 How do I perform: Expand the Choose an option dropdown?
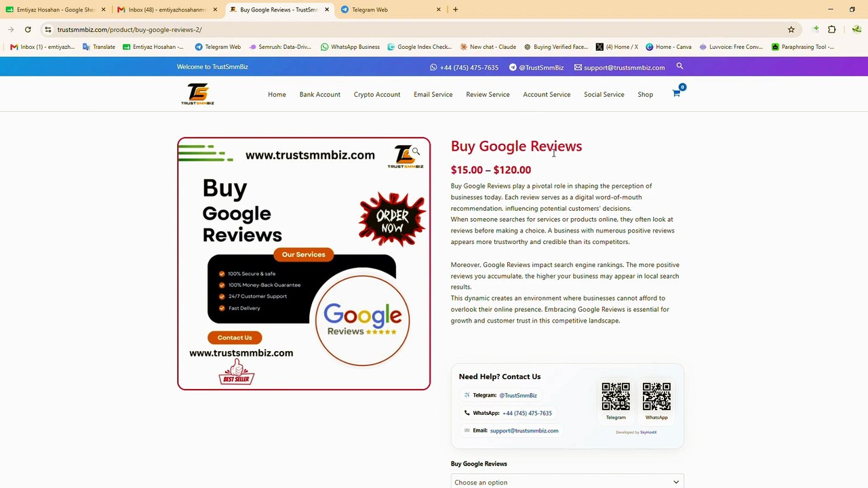click(567, 482)
